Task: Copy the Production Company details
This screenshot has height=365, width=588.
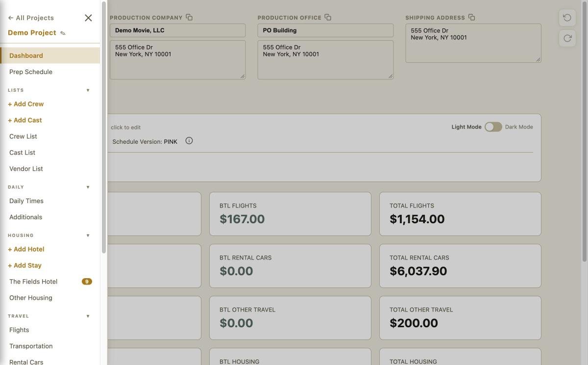Action: [x=189, y=17]
